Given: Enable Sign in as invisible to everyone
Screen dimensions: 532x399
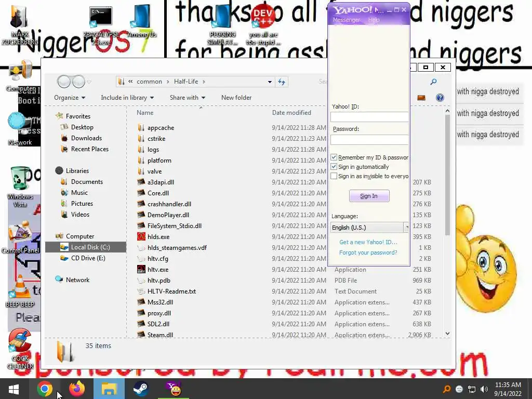Looking at the screenshot, I should [x=334, y=176].
